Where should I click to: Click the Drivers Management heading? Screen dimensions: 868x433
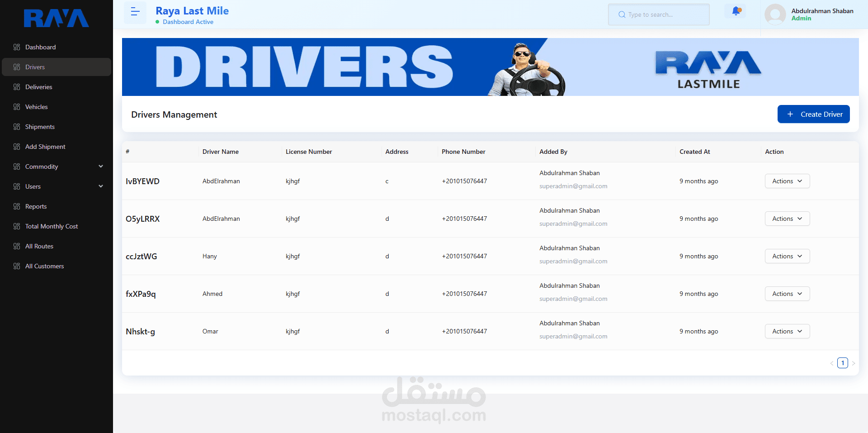click(174, 114)
